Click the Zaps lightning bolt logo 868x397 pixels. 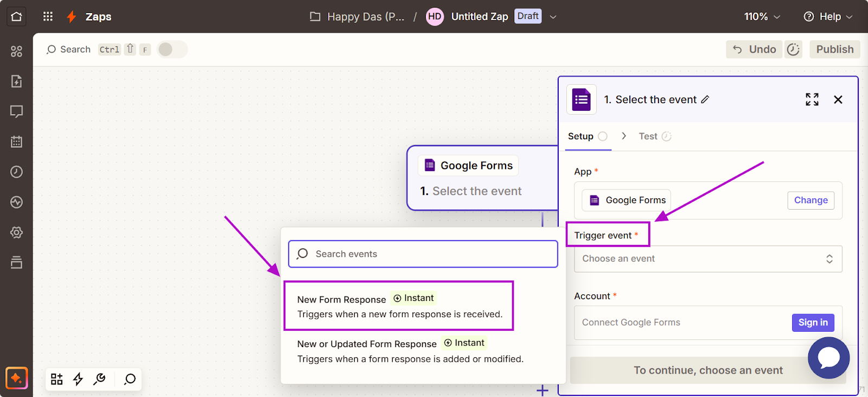coord(71,17)
